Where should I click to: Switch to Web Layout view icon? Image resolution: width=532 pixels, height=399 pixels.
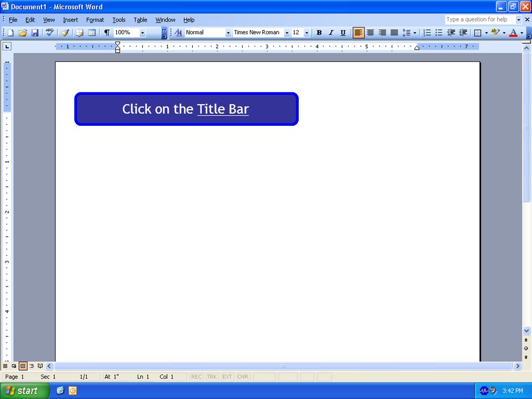point(14,366)
